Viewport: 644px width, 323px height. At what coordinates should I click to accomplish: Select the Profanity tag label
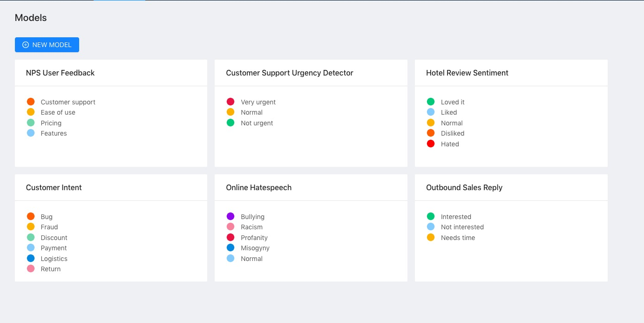pos(254,238)
